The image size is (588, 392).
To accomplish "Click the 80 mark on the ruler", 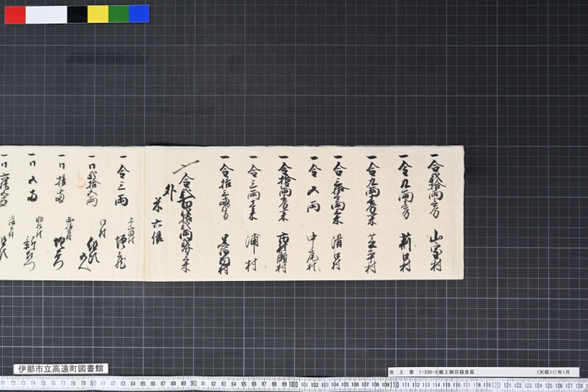I will click(93, 383).
